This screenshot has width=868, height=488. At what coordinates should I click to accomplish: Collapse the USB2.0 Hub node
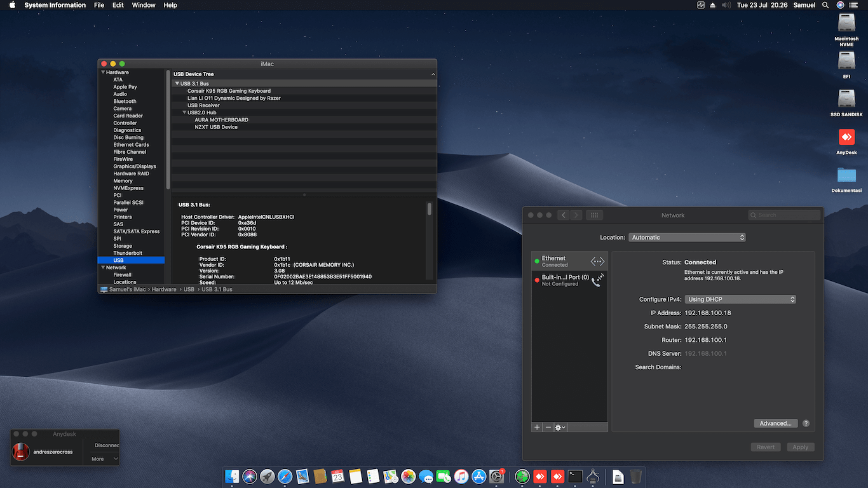click(x=184, y=112)
